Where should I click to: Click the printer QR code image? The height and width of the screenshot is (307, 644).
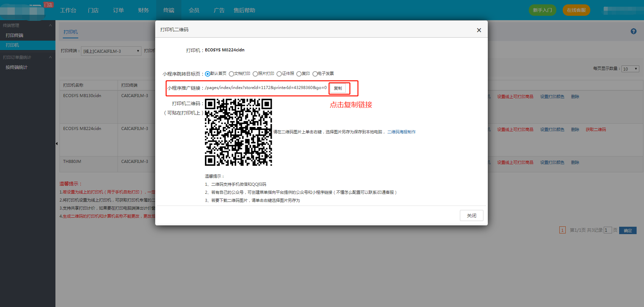coord(238,132)
